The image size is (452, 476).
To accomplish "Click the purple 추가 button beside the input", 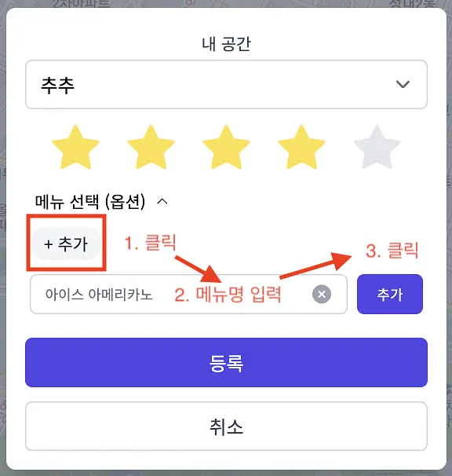I will click(390, 294).
